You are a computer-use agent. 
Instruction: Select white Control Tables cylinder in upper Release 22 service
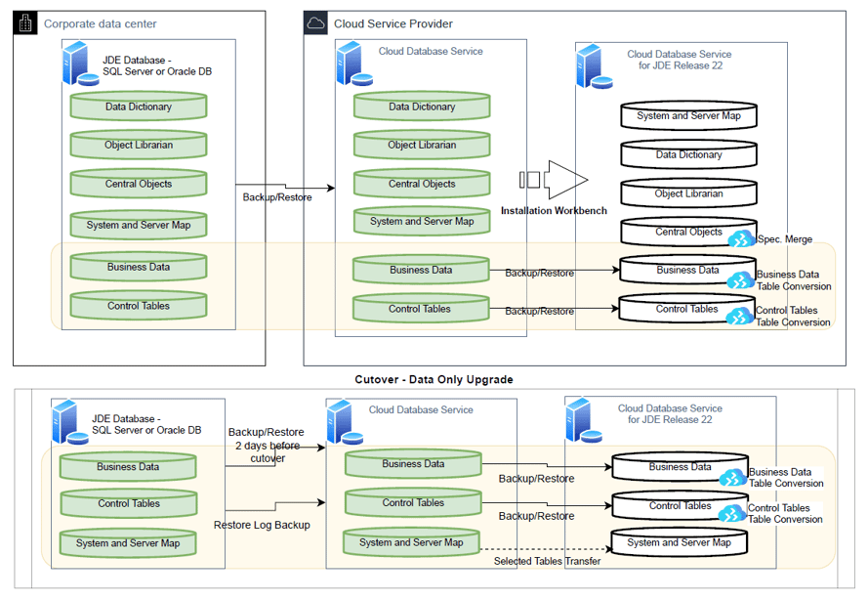[x=686, y=309]
